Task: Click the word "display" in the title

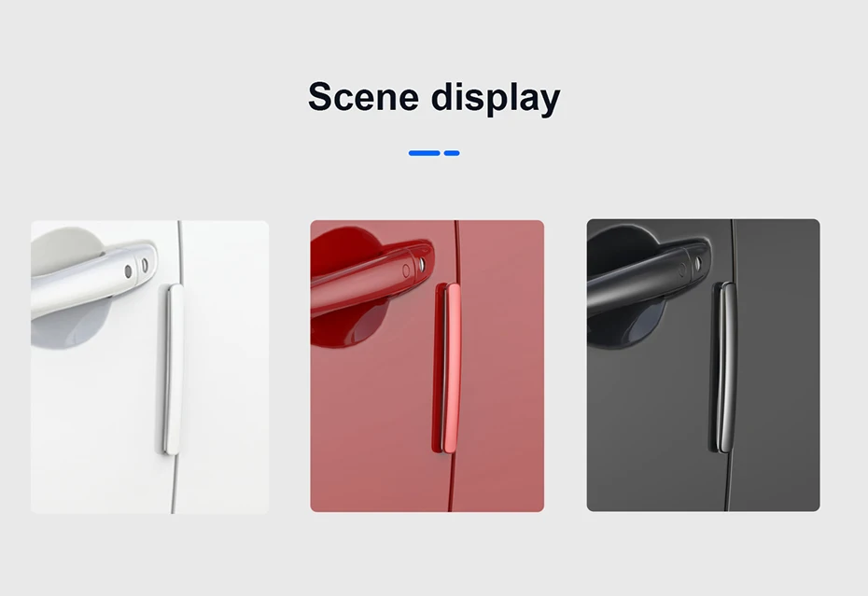Action: pos(496,98)
